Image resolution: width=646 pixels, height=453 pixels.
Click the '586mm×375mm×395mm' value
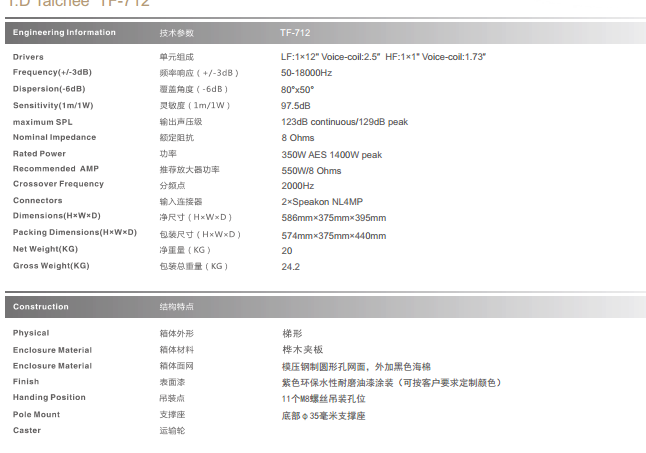coord(334,218)
